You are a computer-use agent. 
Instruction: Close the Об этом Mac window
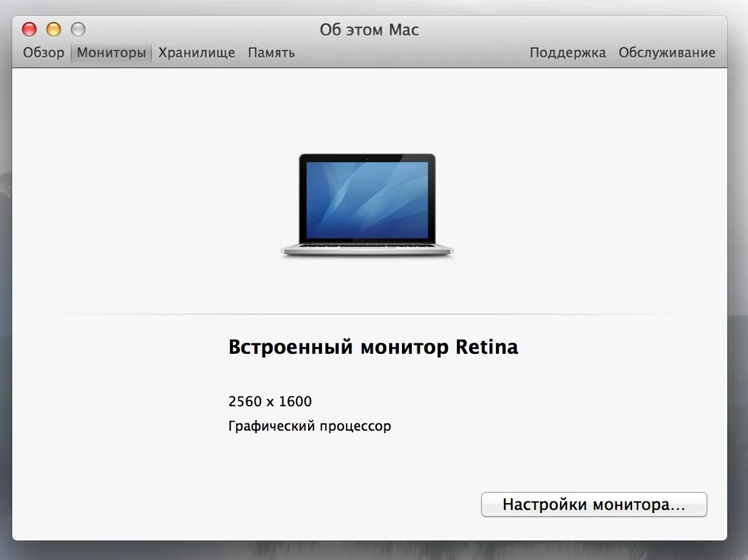[29, 29]
